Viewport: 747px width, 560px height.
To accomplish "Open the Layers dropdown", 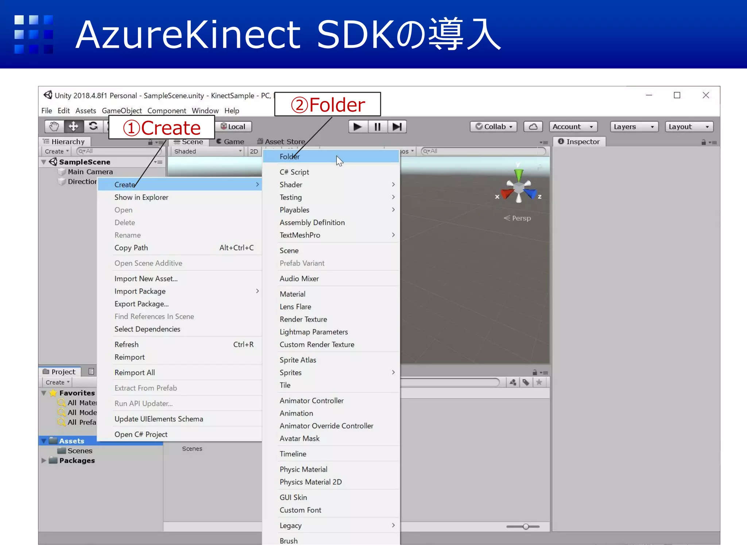I will pyautogui.click(x=634, y=127).
